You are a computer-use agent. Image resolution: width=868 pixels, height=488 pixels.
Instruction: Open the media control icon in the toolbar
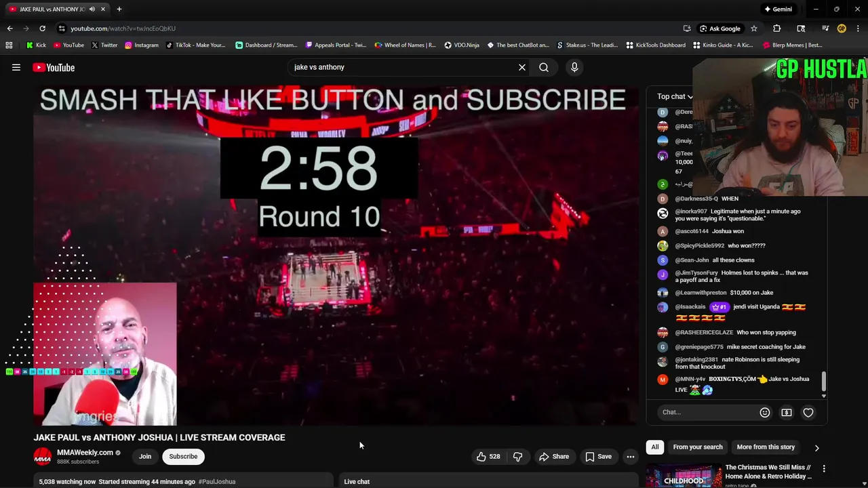click(825, 28)
